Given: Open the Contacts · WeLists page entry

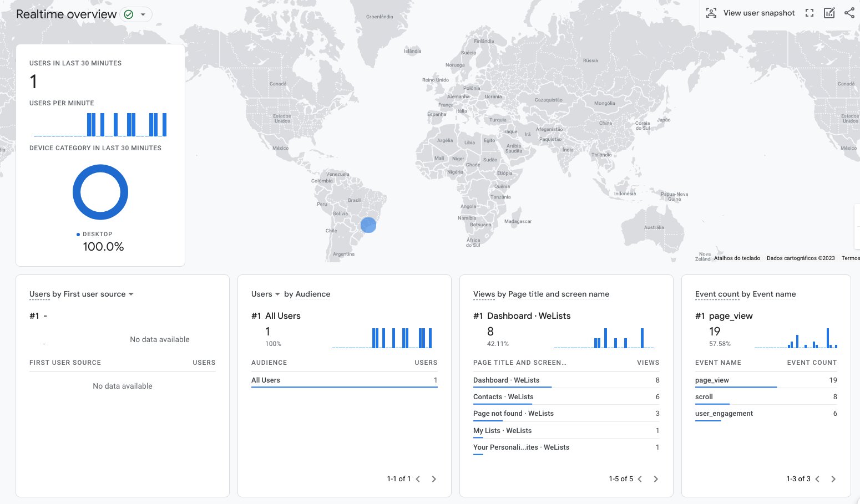Looking at the screenshot, I should pyautogui.click(x=503, y=396).
